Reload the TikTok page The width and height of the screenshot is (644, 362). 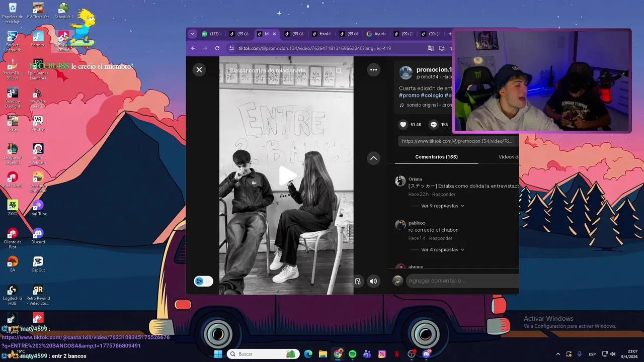tap(217, 48)
